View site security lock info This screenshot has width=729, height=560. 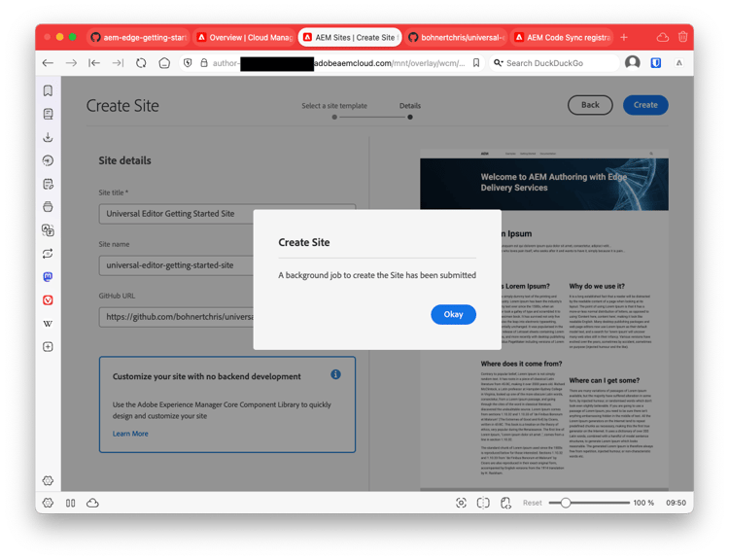click(x=204, y=63)
